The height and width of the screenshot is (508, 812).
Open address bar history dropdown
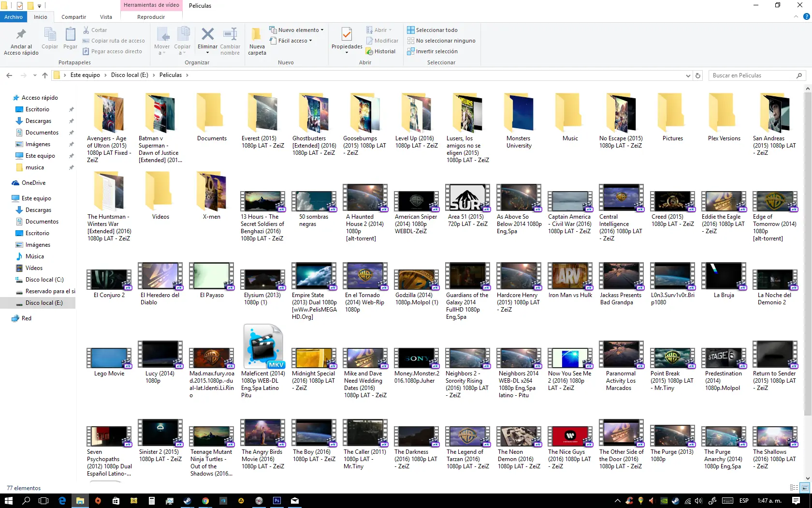(x=688, y=75)
